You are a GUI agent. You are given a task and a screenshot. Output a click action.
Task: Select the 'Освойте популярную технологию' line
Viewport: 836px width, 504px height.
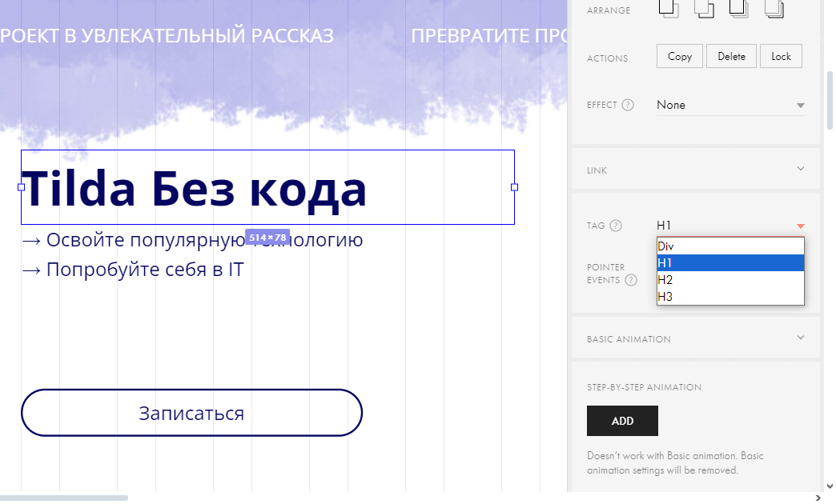click(192, 240)
